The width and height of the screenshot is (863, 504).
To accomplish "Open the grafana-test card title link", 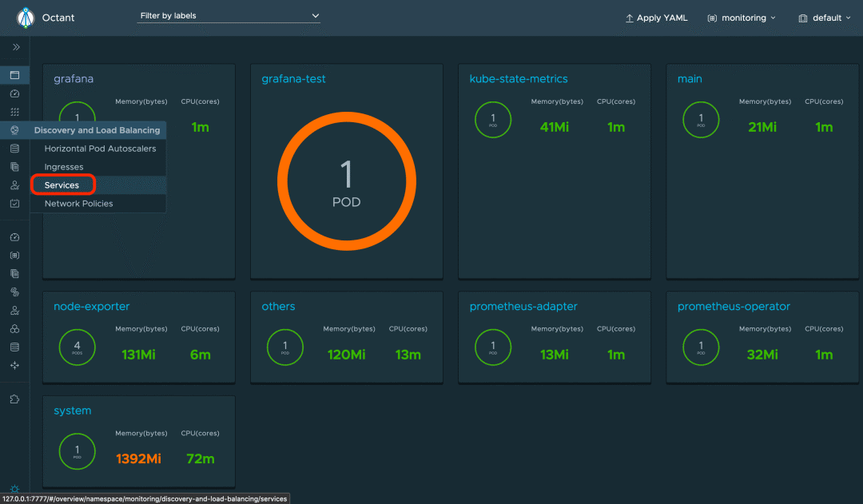I will tap(293, 79).
